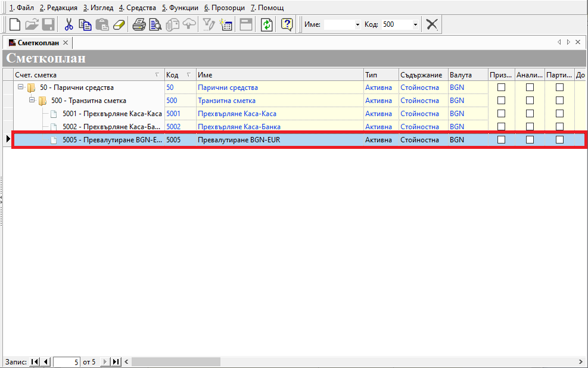The image size is (588, 368).
Task: Click the green Refresh icon
Action: click(267, 24)
